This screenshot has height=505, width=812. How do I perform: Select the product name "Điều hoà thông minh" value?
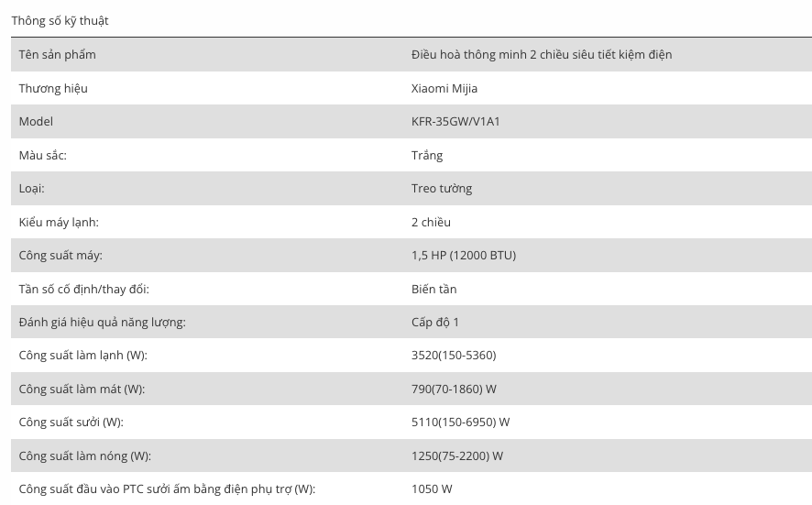pos(541,54)
